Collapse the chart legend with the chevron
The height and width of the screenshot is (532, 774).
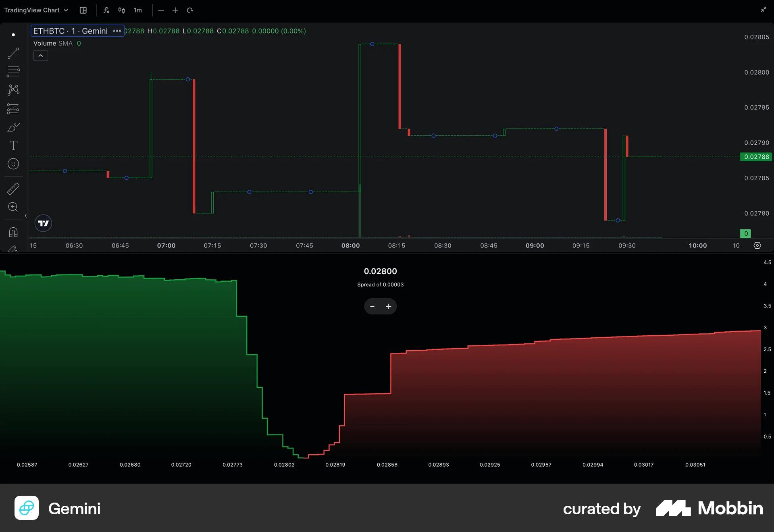pyautogui.click(x=40, y=55)
